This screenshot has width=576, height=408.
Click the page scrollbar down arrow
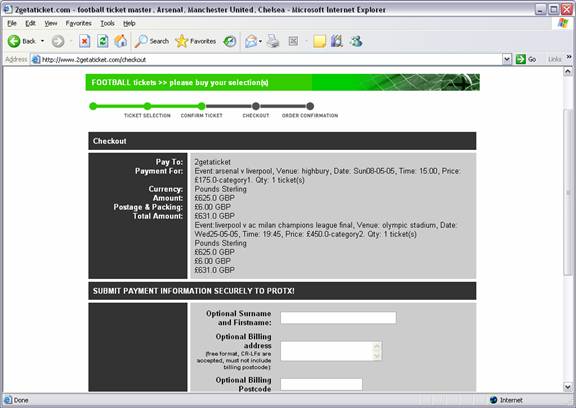[x=568, y=387]
